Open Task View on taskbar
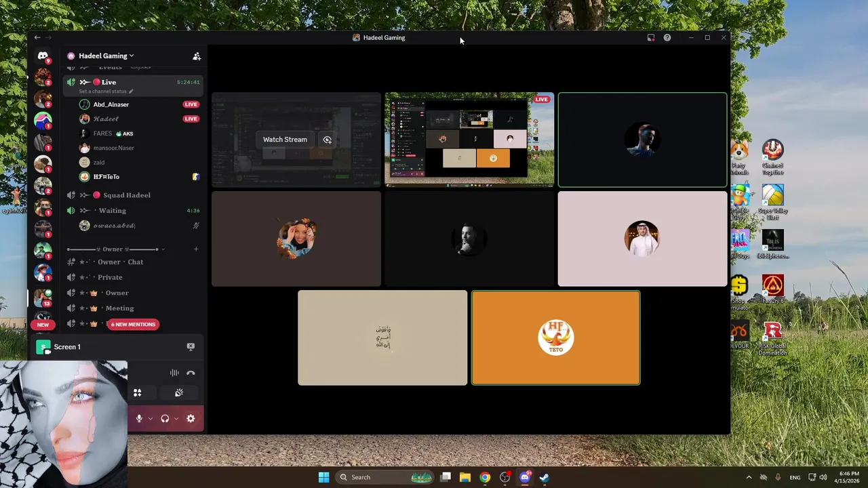The image size is (868, 488). [446, 477]
